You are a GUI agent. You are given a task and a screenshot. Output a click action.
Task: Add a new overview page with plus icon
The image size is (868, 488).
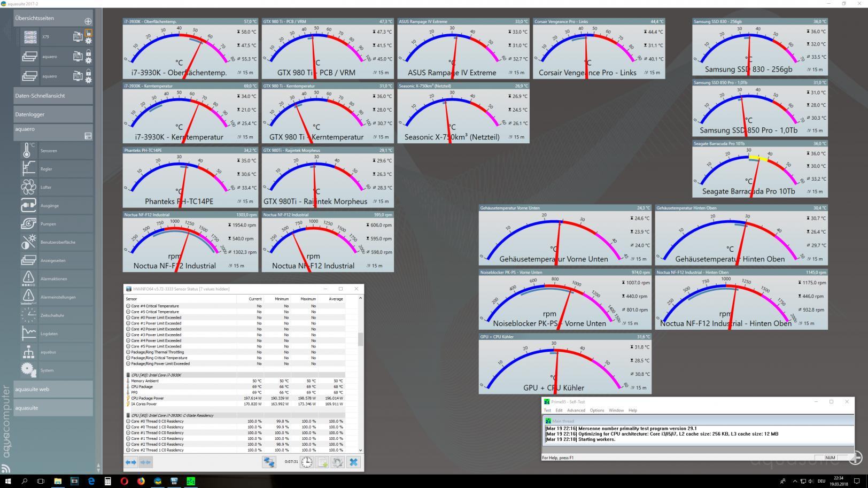pos(88,21)
